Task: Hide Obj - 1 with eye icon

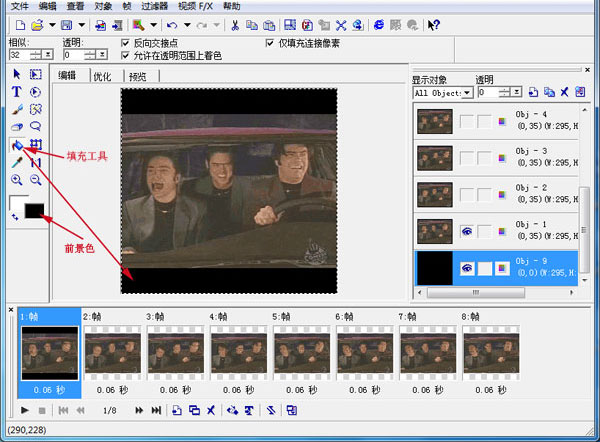Action: tap(467, 231)
